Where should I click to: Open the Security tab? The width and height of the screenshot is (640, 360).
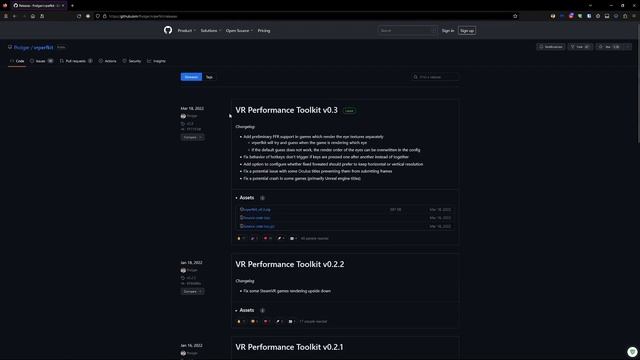132,61
